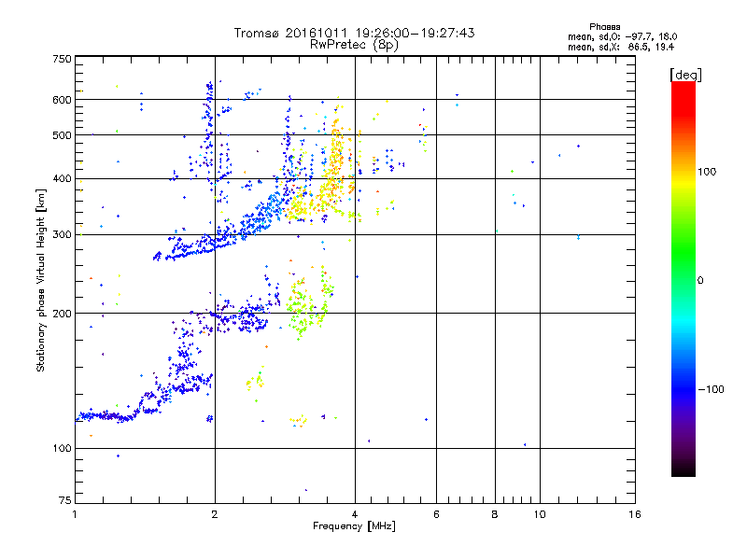Viewport: 747px width, 560px height.
Task: Click the y-axis tick label '200'
Action: [x=62, y=314]
